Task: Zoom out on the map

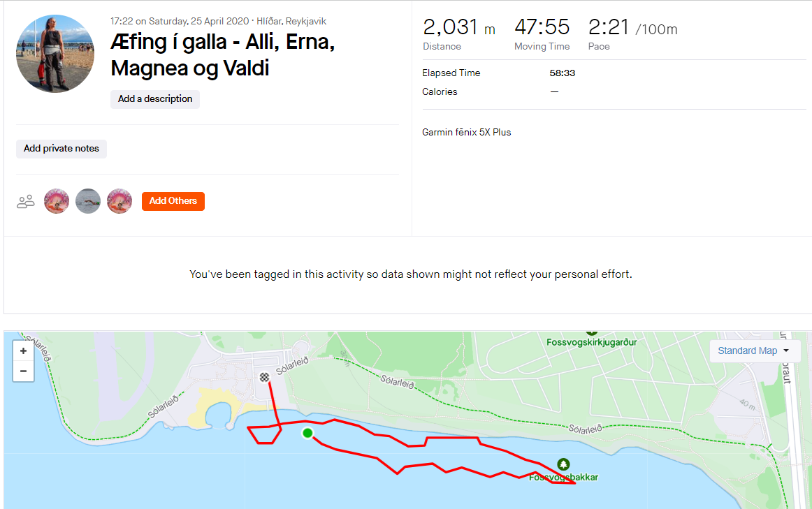Action: (x=23, y=371)
